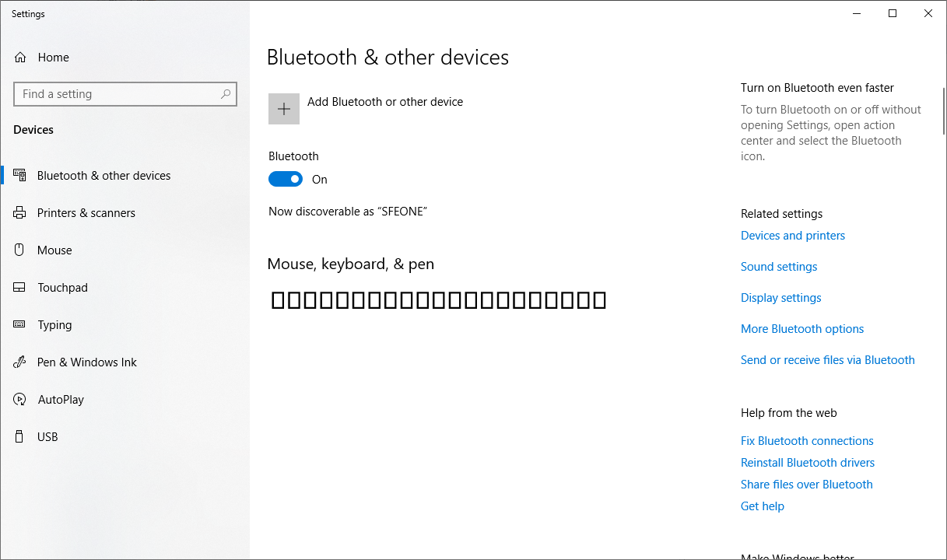Click the search magnifier icon
Image resolution: width=947 pixels, height=560 pixels.
[226, 94]
